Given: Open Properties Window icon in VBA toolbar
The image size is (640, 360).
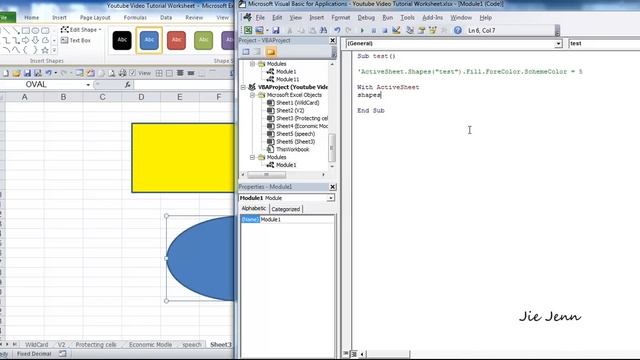Looking at the screenshot, I should pos(422,30).
